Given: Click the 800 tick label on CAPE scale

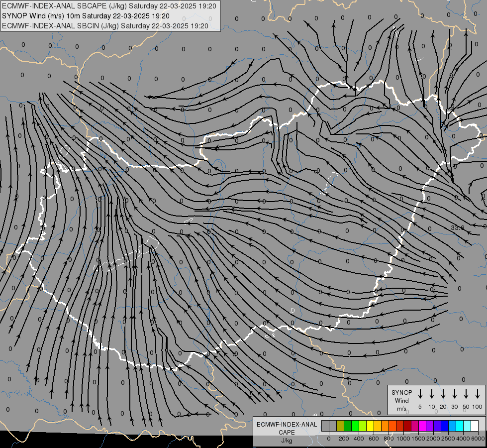Looking at the screenshot, I should [389, 439].
